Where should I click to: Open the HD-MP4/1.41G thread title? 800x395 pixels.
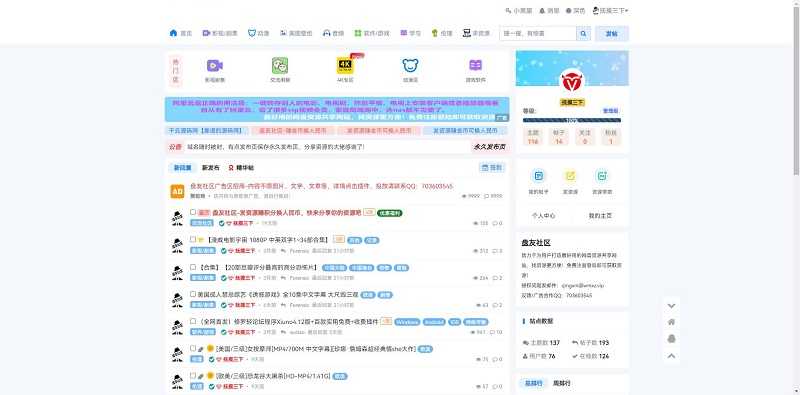pos(272,376)
